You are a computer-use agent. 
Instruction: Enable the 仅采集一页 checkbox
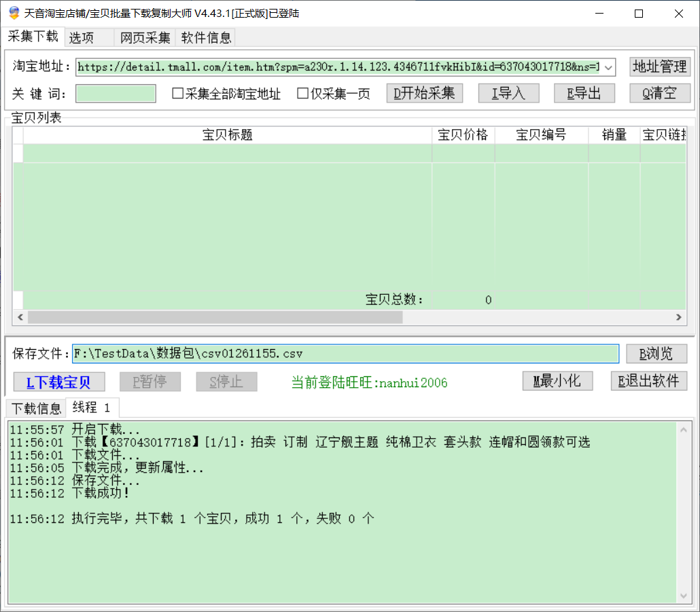303,94
